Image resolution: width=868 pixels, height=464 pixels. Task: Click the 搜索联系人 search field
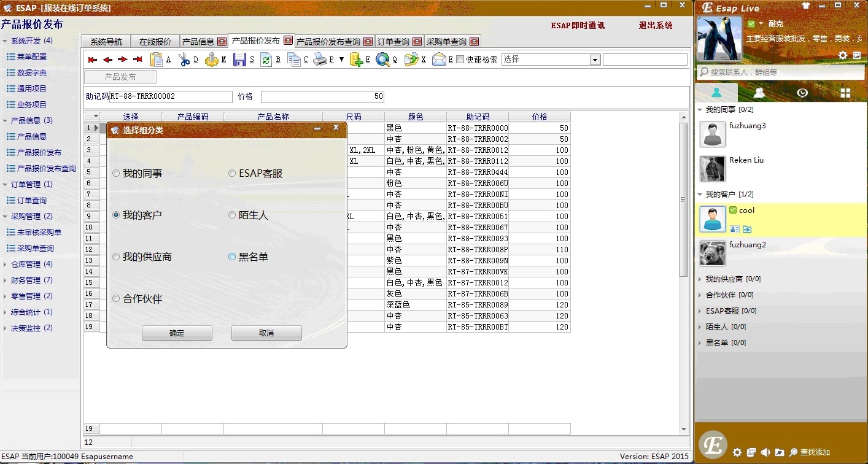780,72
